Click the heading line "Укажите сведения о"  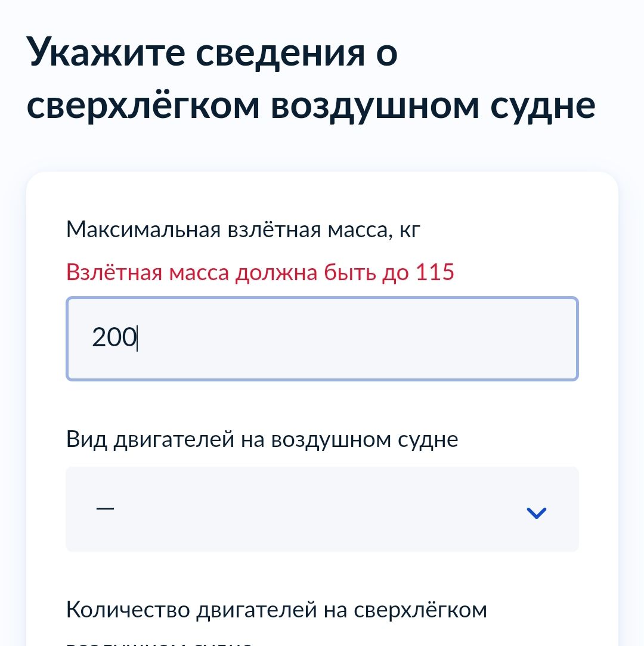(212, 53)
